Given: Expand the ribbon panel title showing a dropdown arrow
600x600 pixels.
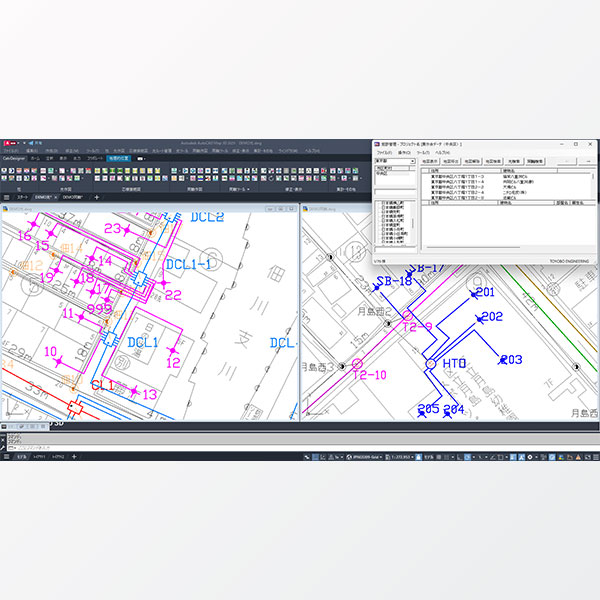Looking at the screenshot, I should coord(239,189).
